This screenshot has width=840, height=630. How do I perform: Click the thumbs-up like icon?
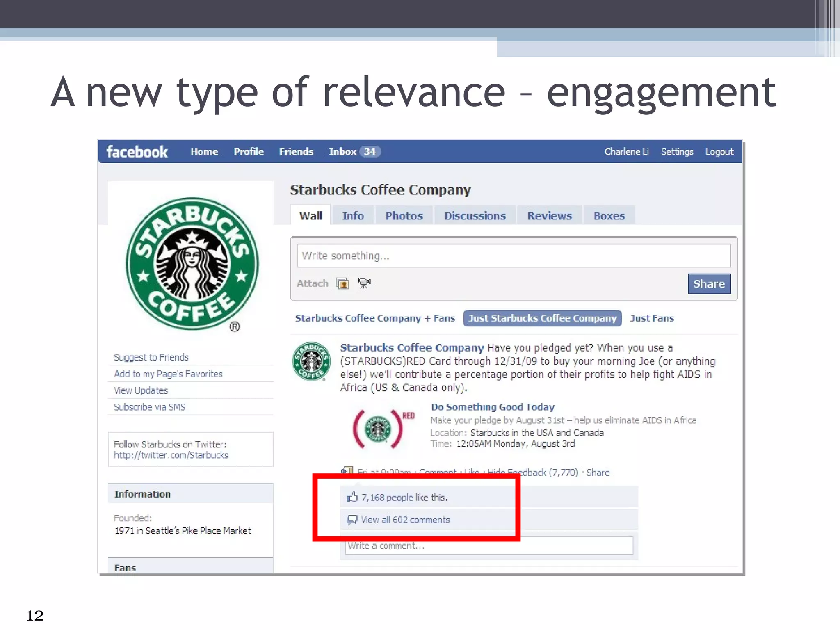coord(352,497)
